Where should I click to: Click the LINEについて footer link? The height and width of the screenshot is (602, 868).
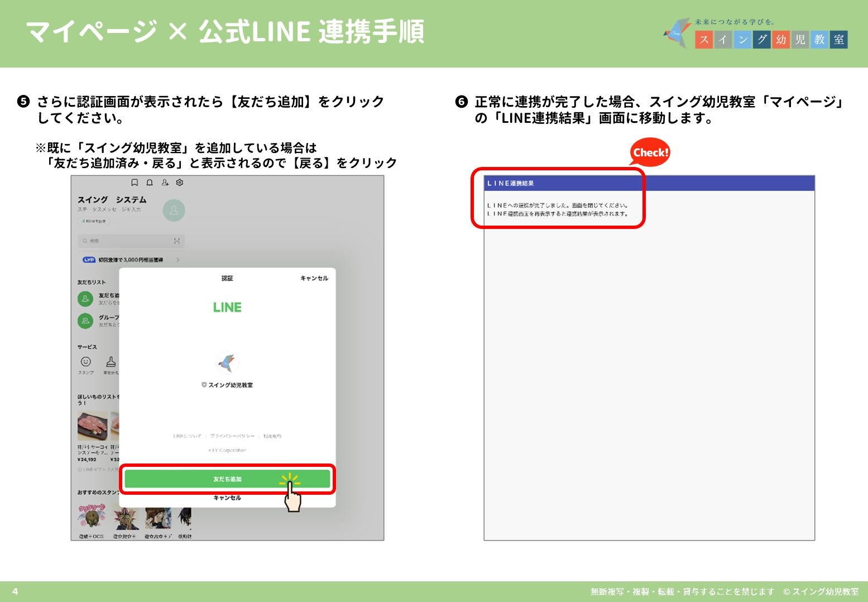(187, 436)
